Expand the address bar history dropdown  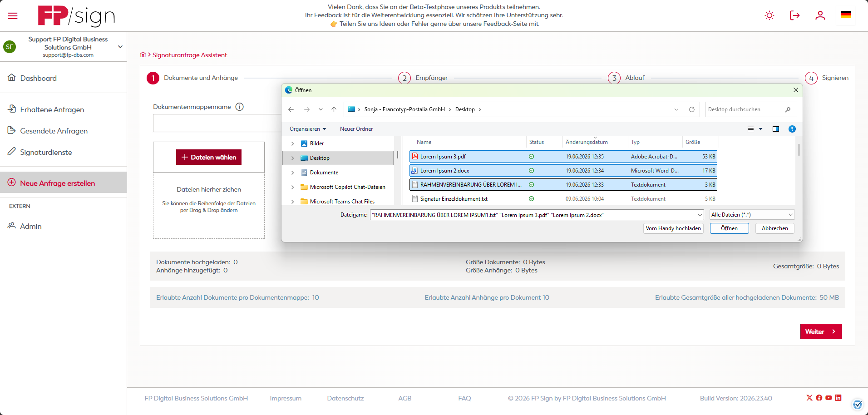point(676,109)
